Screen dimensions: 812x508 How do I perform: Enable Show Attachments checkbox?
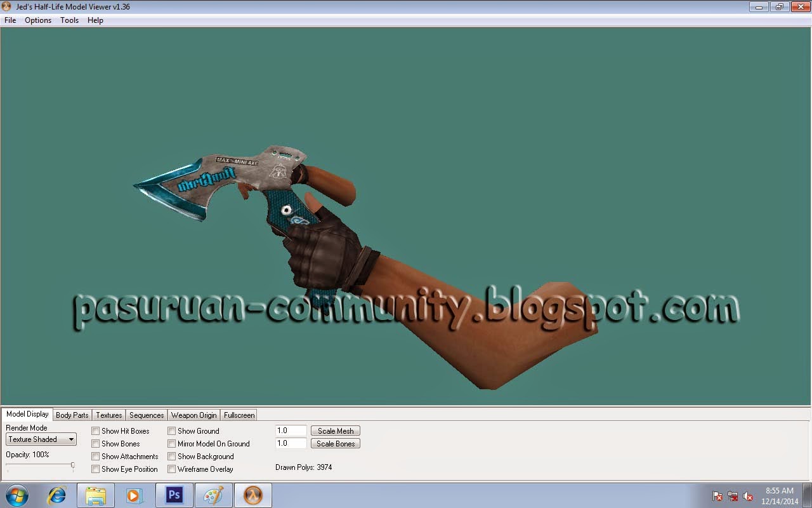[x=96, y=457]
